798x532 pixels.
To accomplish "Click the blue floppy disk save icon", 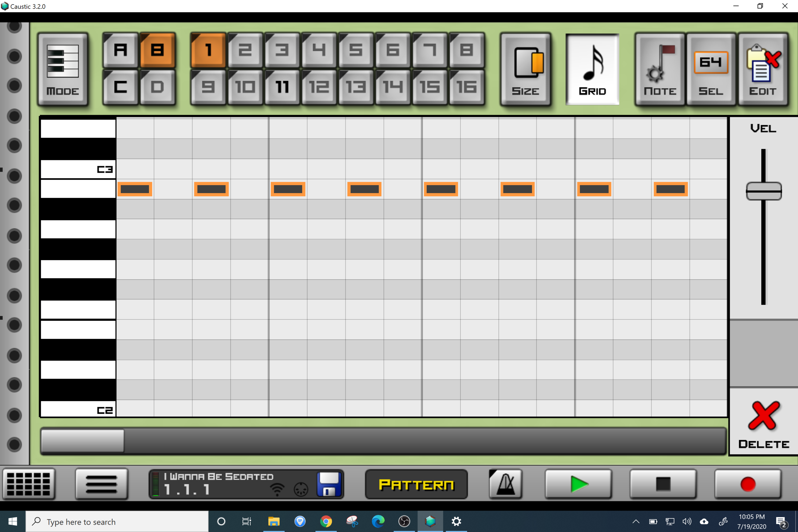I will click(x=328, y=484).
